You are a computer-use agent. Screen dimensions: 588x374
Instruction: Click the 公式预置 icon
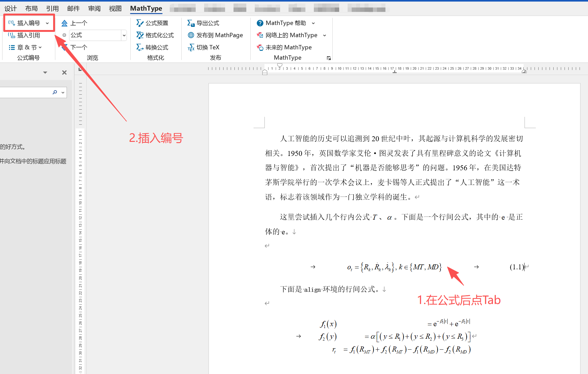(140, 23)
